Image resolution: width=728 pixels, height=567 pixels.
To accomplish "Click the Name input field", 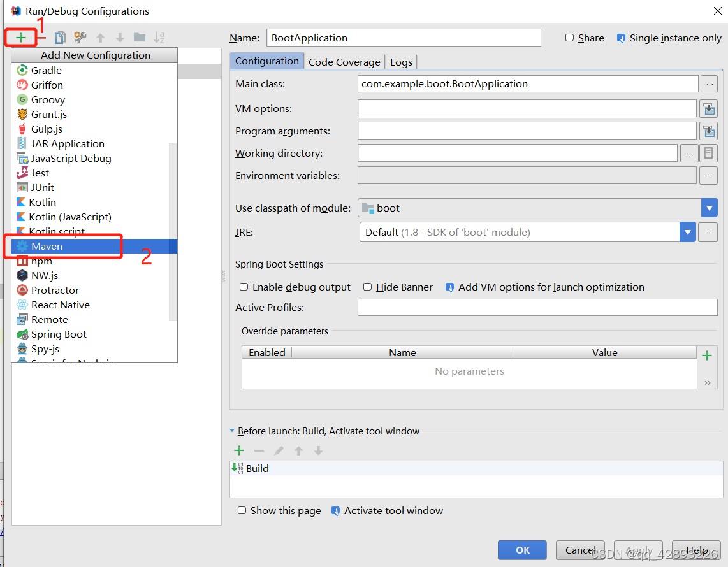I will pyautogui.click(x=404, y=38).
